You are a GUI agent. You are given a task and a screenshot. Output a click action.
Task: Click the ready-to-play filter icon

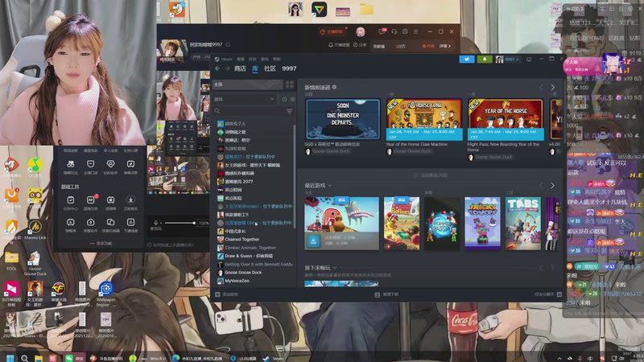(x=292, y=99)
